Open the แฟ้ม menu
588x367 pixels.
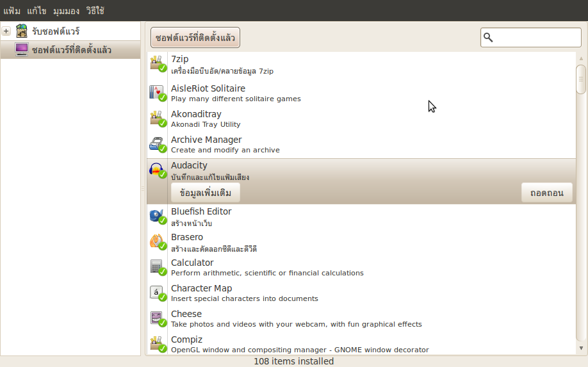click(12, 11)
